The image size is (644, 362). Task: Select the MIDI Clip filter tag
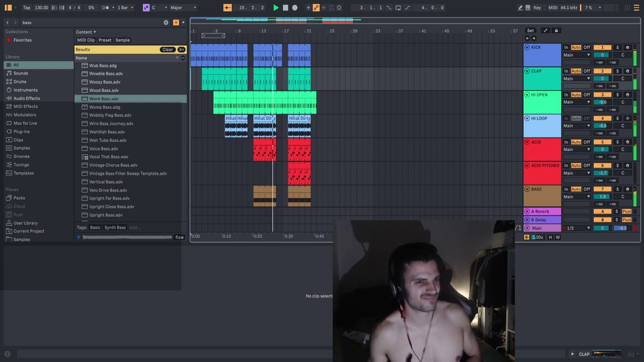click(86, 40)
